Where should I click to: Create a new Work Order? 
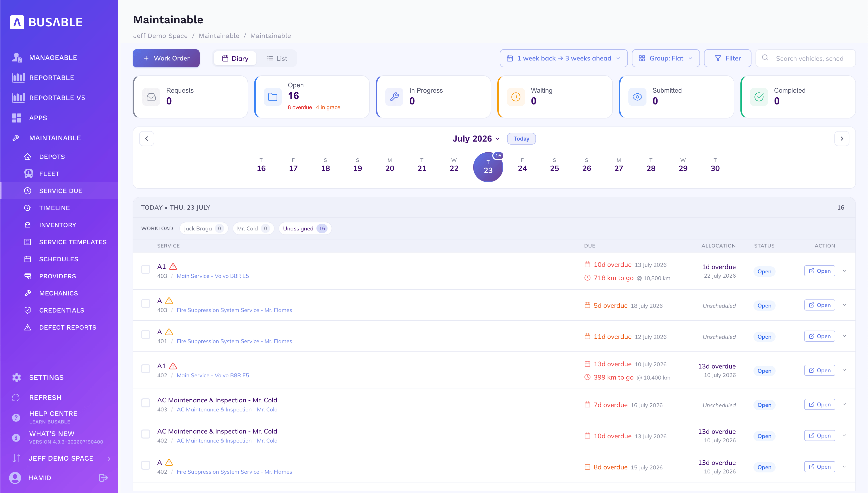coord(166,58)
